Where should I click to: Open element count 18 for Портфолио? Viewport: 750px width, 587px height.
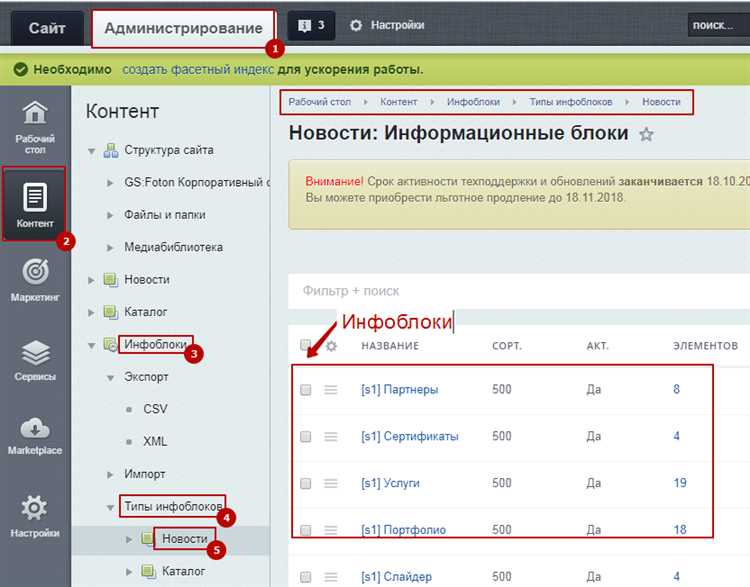tap(680, 530)
